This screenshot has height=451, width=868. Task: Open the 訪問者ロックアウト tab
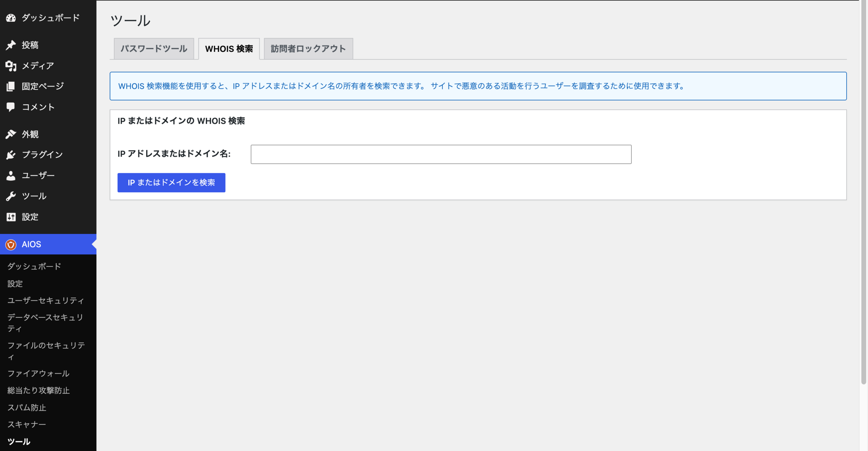[308, 49]
